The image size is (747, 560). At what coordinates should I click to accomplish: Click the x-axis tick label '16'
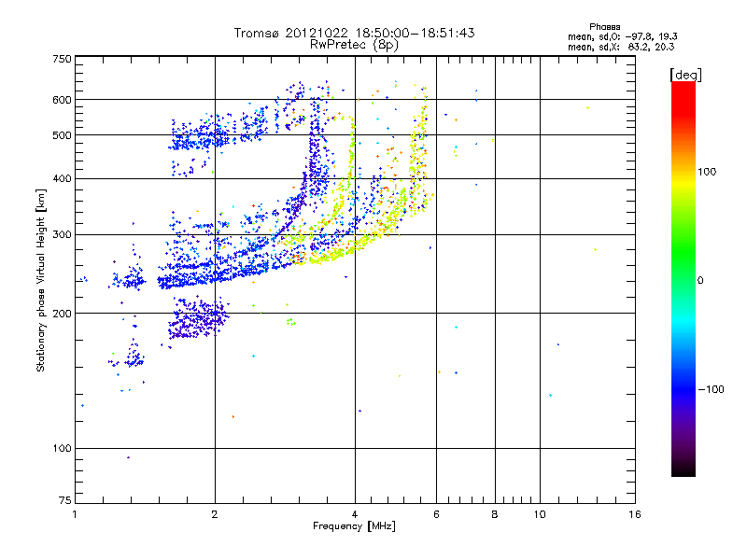pos(635,514)
